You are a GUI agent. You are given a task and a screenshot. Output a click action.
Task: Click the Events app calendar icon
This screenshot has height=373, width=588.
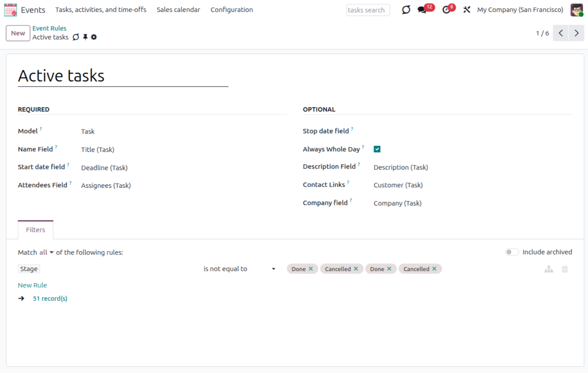point(10,10)
